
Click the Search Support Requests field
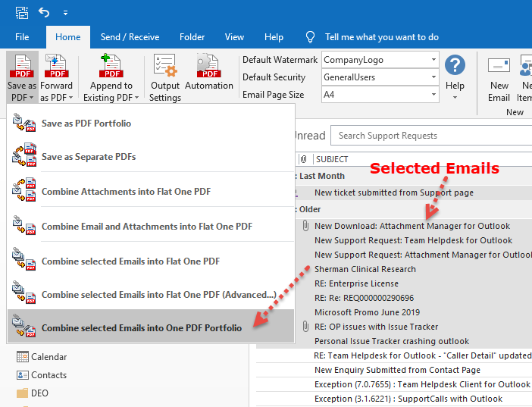click(x=431, y=136)
